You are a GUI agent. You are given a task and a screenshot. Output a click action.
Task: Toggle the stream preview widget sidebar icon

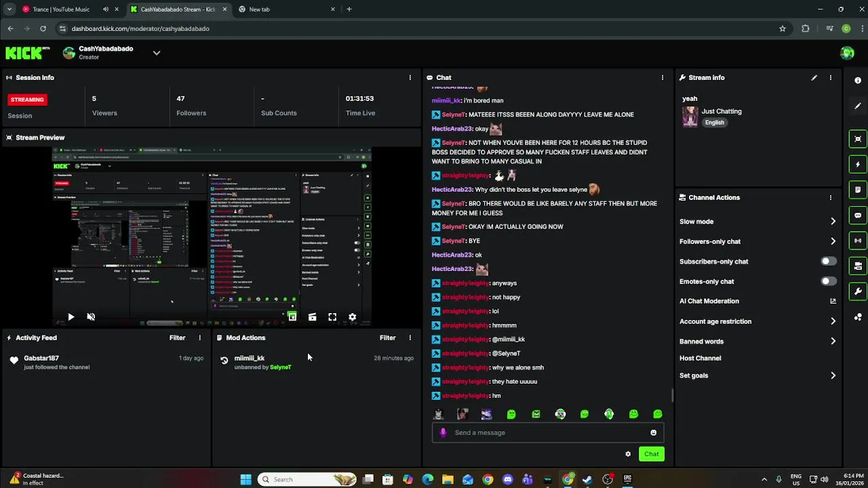[858, 139]
